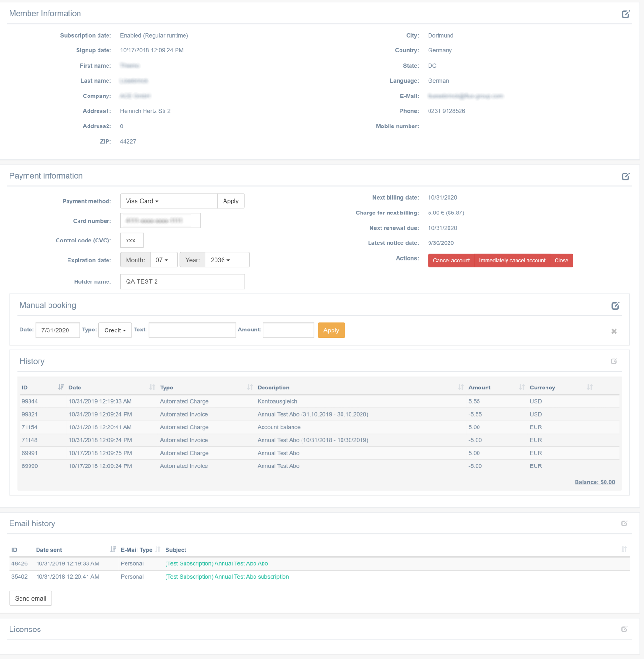Click the red Cancel account button
This screenshot has width=644, height=659.
pos(451,261)
